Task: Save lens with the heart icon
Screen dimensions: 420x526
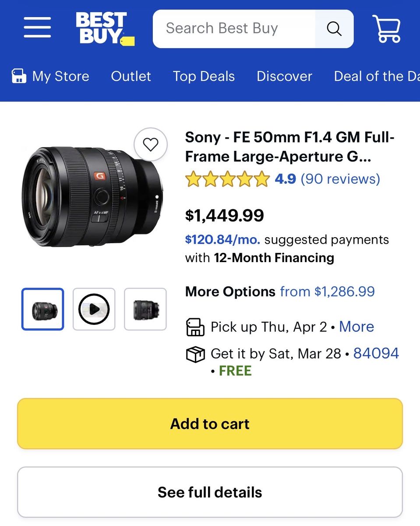Action: 151,144
